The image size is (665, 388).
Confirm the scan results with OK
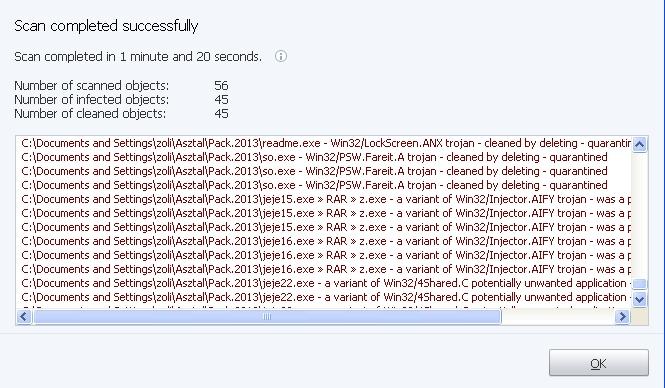point(598,363)
